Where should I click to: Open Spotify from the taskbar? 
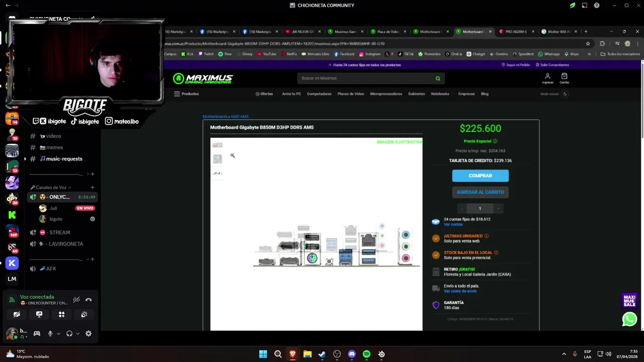pos(366,354)
